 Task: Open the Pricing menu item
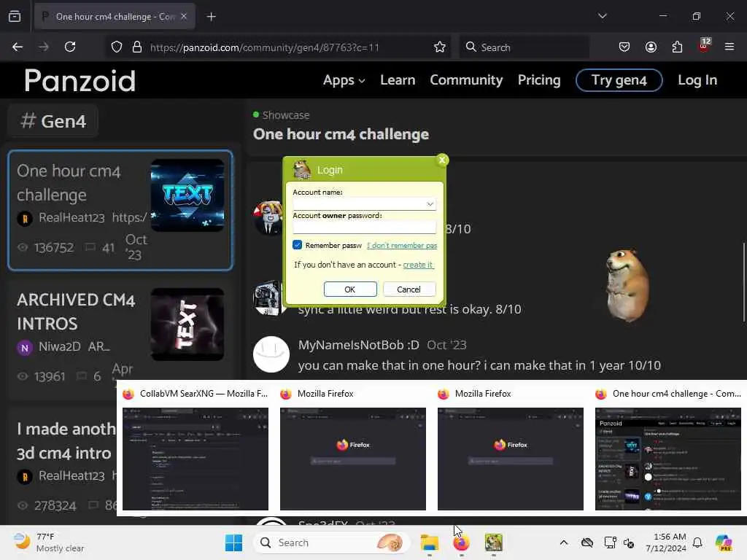pyautogui.click(x=539, y=80)
